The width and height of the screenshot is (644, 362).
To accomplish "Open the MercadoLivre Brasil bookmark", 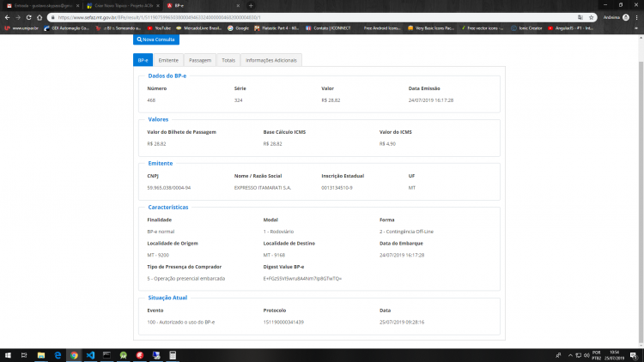I will pos(199,28).
